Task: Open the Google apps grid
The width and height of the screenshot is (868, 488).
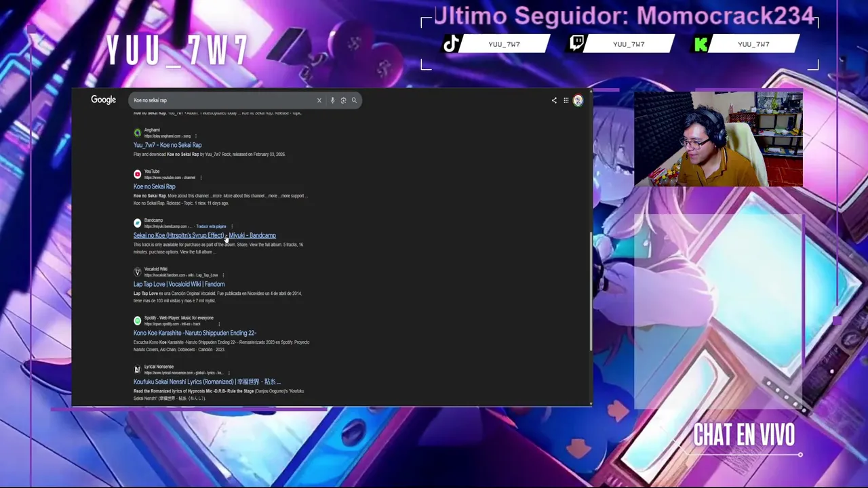Action: point(566,100)
